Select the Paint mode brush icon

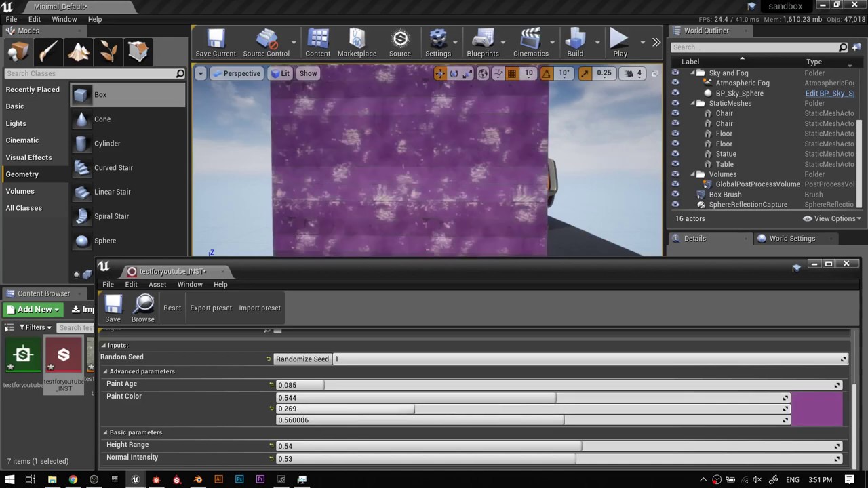[x=48, y=52]
